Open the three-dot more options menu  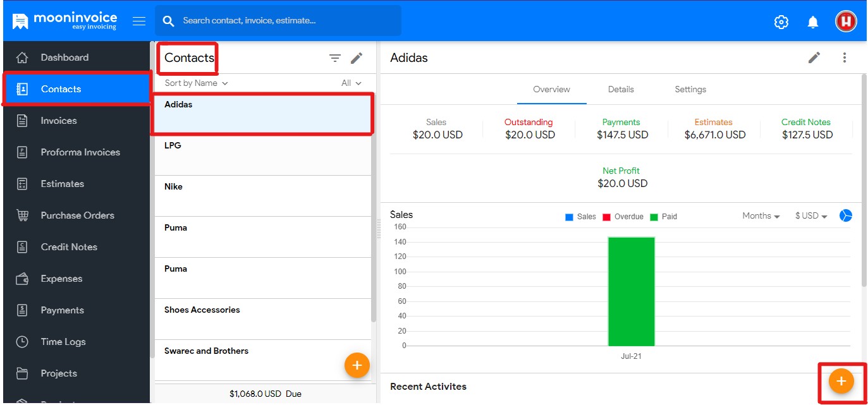(x=845, y=57)
